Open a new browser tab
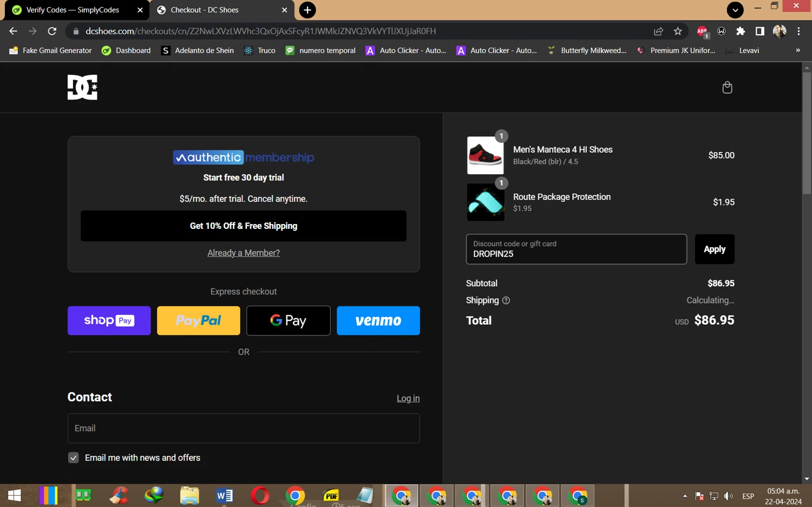 click(307, 10)
